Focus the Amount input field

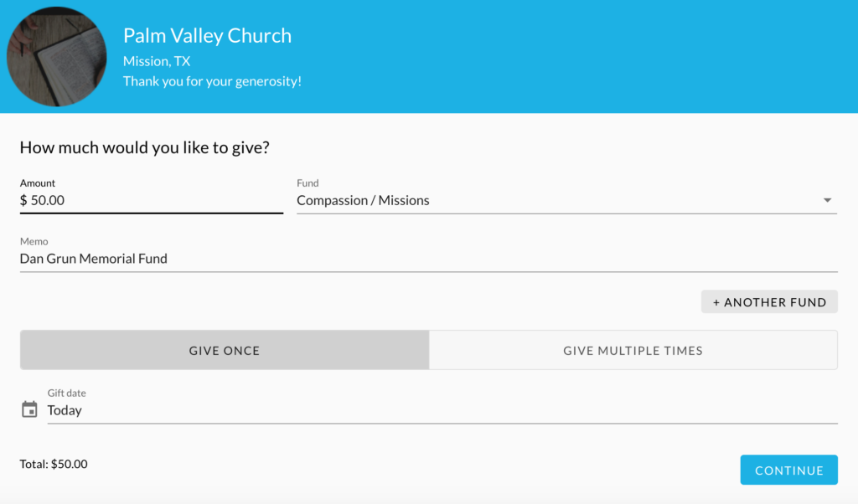pos(152,201)
